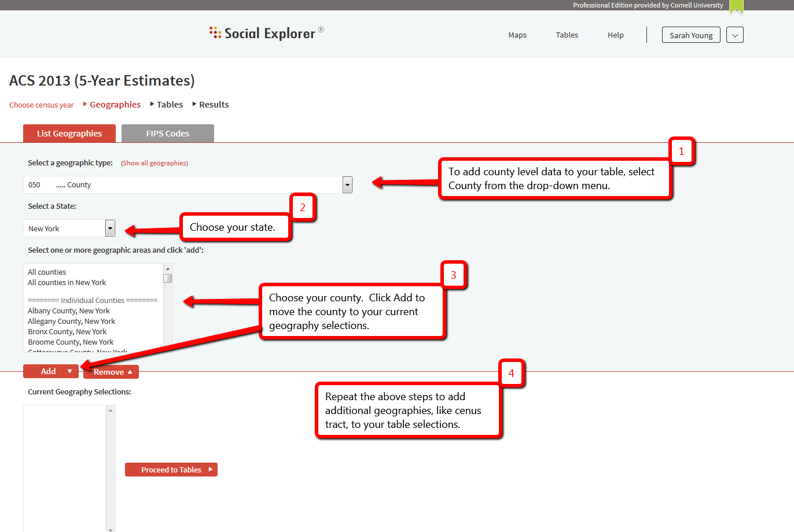Open the user account chevron menu
Image resolution: width=794 pixels, height=532 pixels.
[x=735, y=35]
